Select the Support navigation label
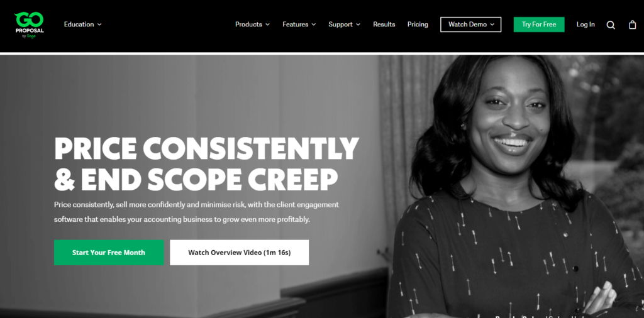 (x=340, y=25)
